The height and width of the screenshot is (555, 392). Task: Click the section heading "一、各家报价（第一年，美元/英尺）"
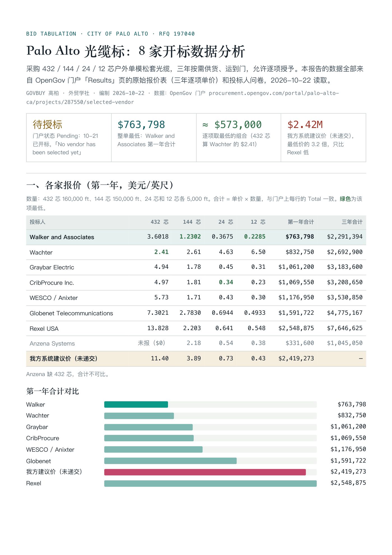(x=100, y=185)
